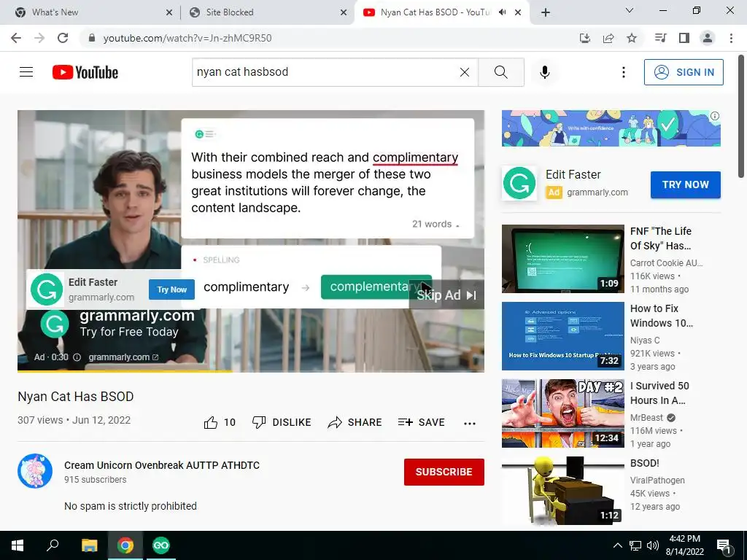The height and width of the screenshot is (560, 747).
Task: Reload the page in Chrome
Action: pyautogui.click(x=63, y=38)
